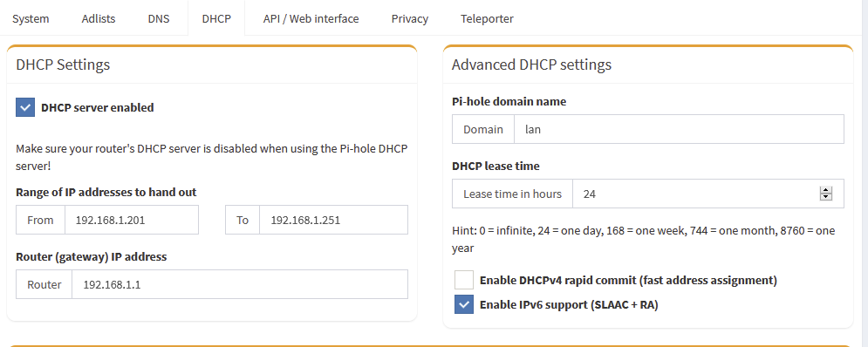Click the DHCP server enabled label

click(x=98, y=107)
